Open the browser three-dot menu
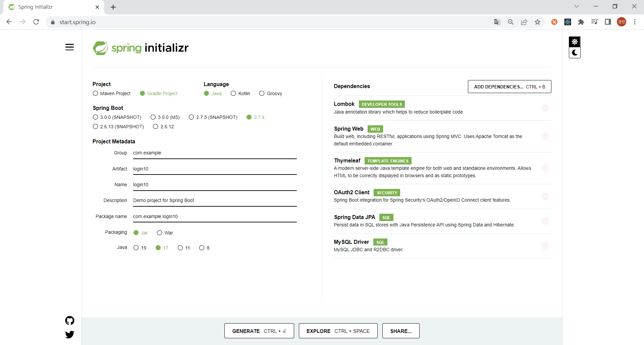Viewport: 644px width, 345px height. click(x=635, y=22)
